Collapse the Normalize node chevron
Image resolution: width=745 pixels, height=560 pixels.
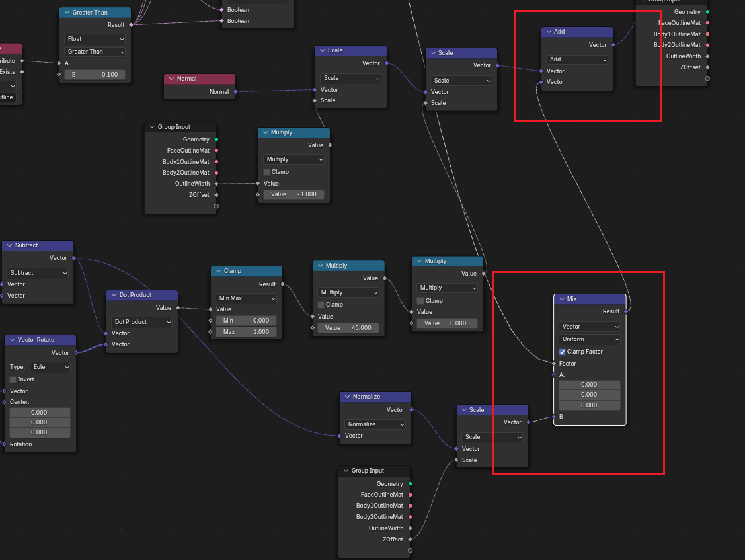tap(346, 397)
